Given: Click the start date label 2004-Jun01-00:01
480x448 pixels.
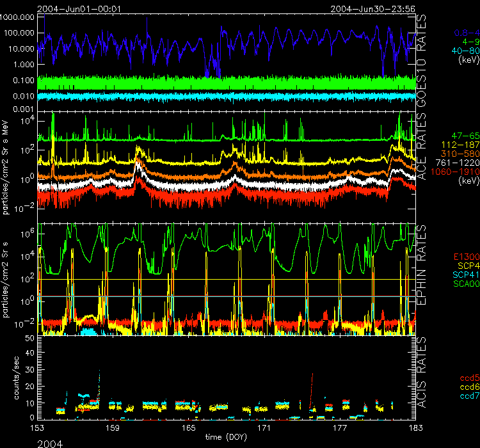Looking at the screenshot, I should (x=80, y=8).
